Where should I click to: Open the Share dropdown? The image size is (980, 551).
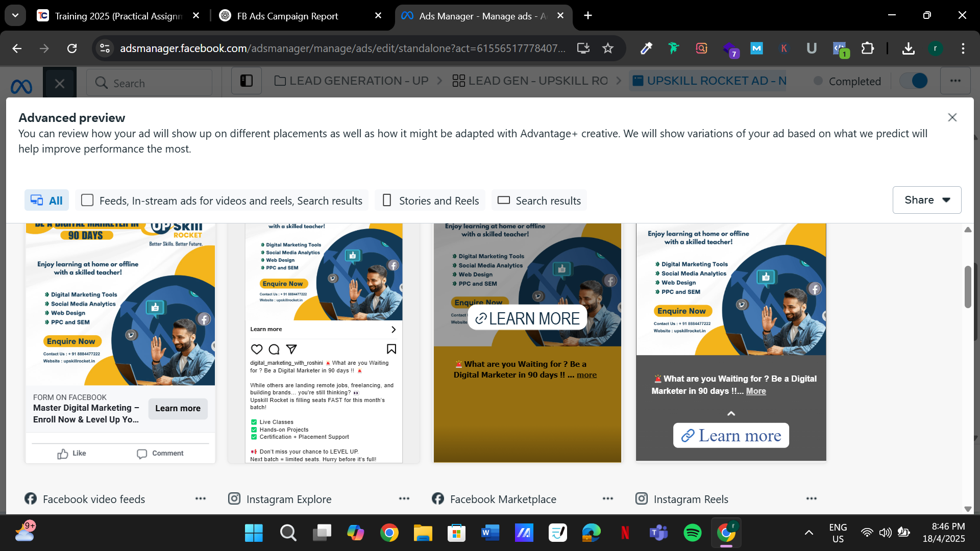coord(927,200)
